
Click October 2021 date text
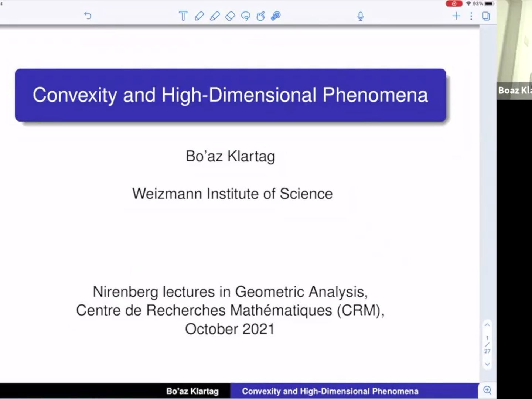(x=230, y=329)
